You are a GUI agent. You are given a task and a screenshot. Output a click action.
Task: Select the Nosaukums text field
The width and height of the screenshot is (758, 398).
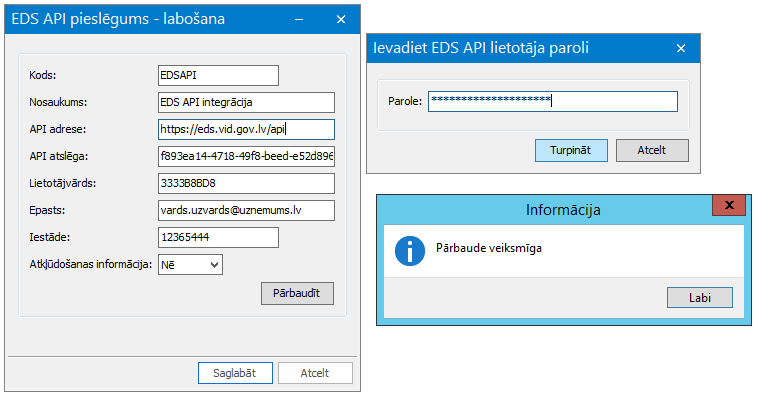[247, 103]
